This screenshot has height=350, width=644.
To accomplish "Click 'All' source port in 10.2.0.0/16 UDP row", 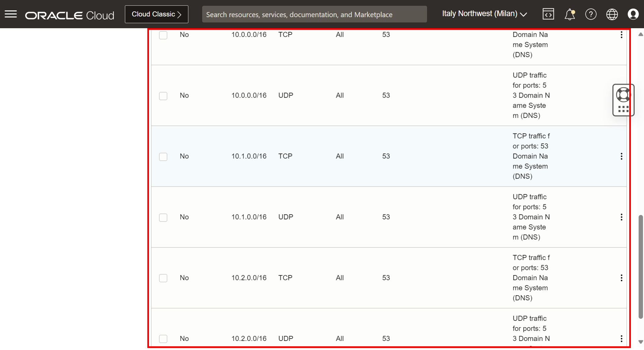I will pos(340,338).
